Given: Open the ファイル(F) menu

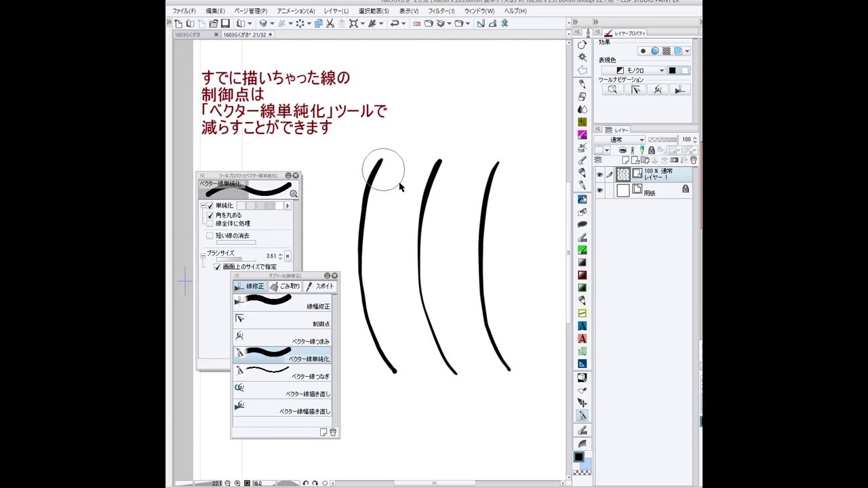Looking at the screenshot, I should point(184,11).
